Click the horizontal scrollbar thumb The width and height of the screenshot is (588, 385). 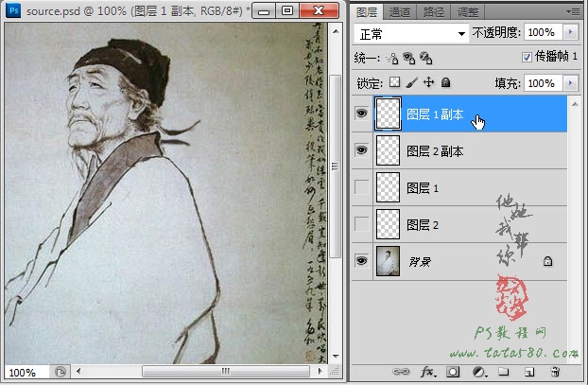[x=226, y=372]
